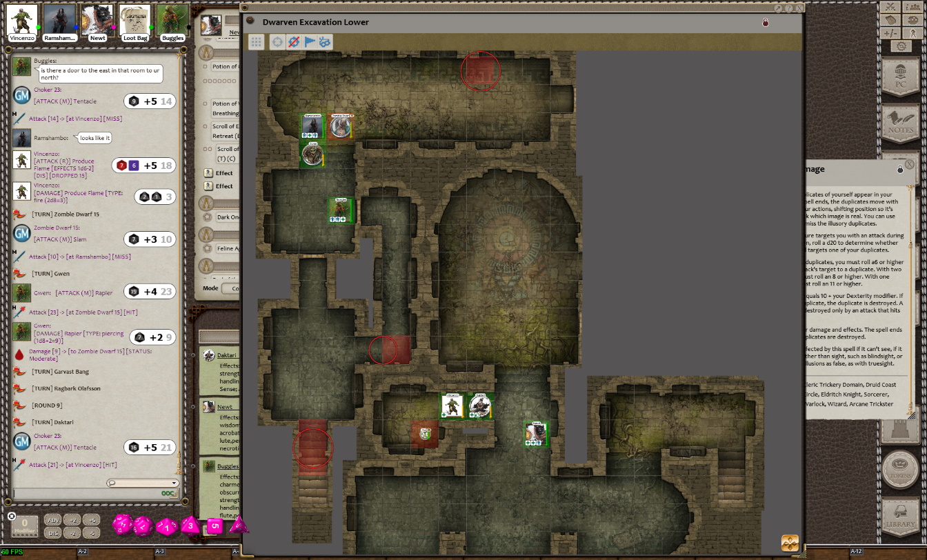Click the flag marker map tool
The width and height of the screenshot is (927, 560).
[x=309, y=42]
